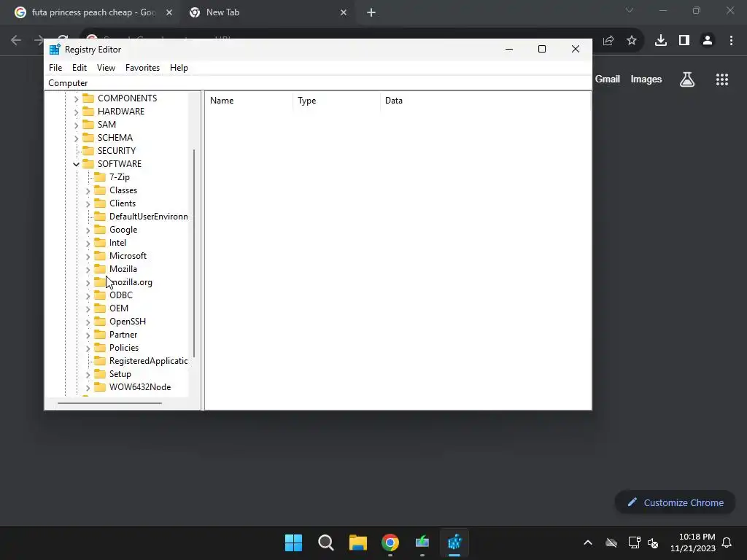Select the Intel key label
Viewport: 747px width, 560px height.
117,242
